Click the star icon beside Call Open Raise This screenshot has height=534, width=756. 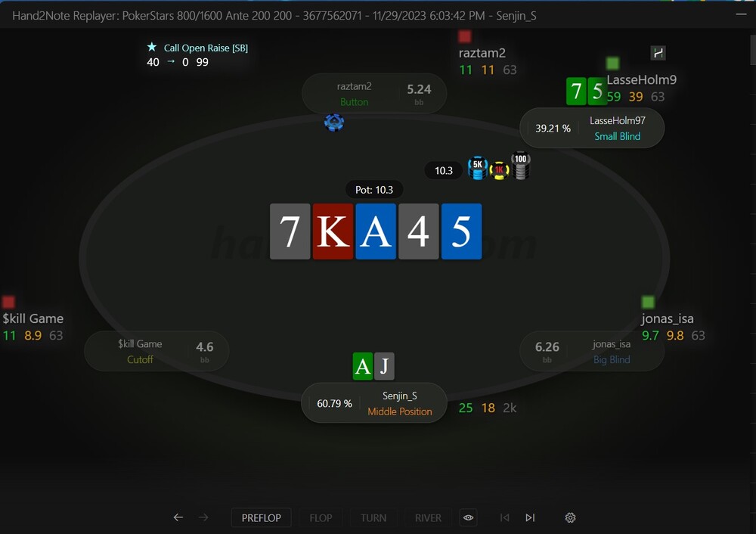pyautogui.click(x=152, y=47)
